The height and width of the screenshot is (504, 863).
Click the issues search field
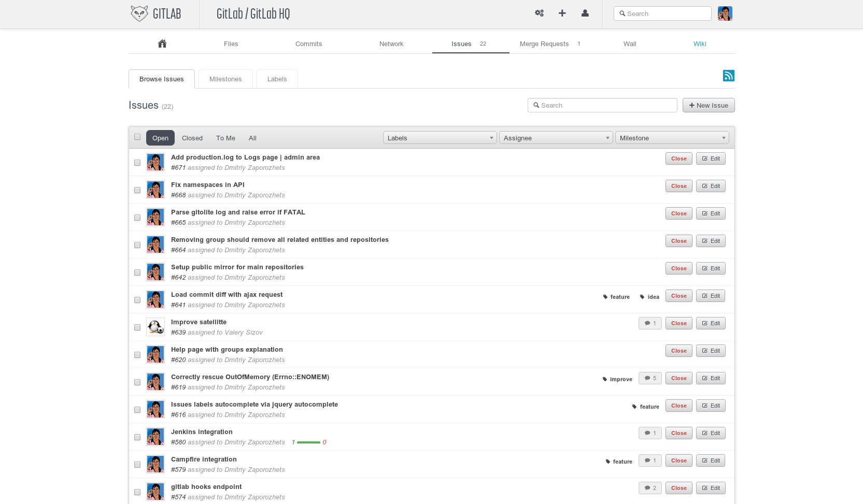(x=602, y=105)
